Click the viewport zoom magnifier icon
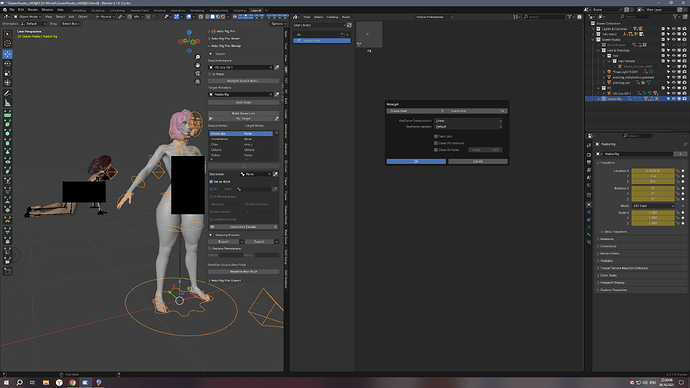The width and height of the screenshot is (690, 388). (198, 57)
